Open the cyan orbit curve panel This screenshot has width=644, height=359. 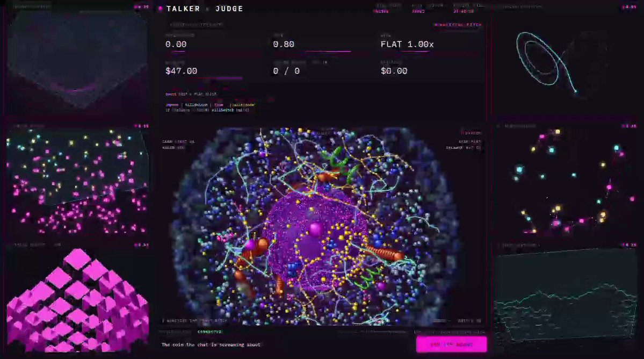(566, 63)
